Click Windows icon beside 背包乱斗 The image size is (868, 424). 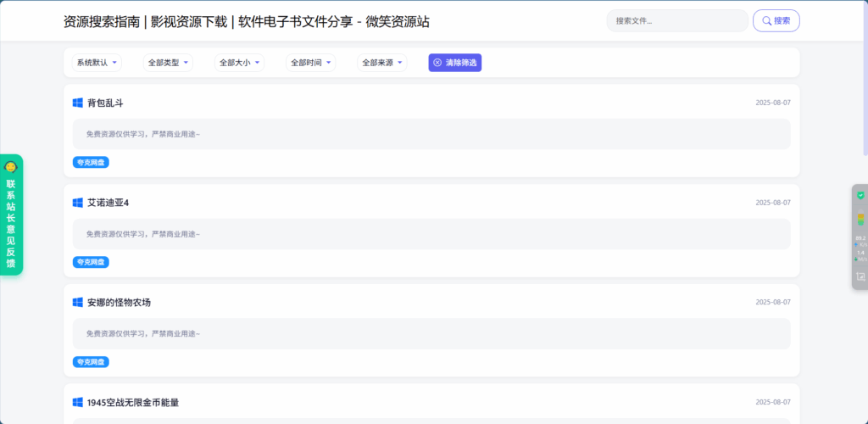click(77, 103)
